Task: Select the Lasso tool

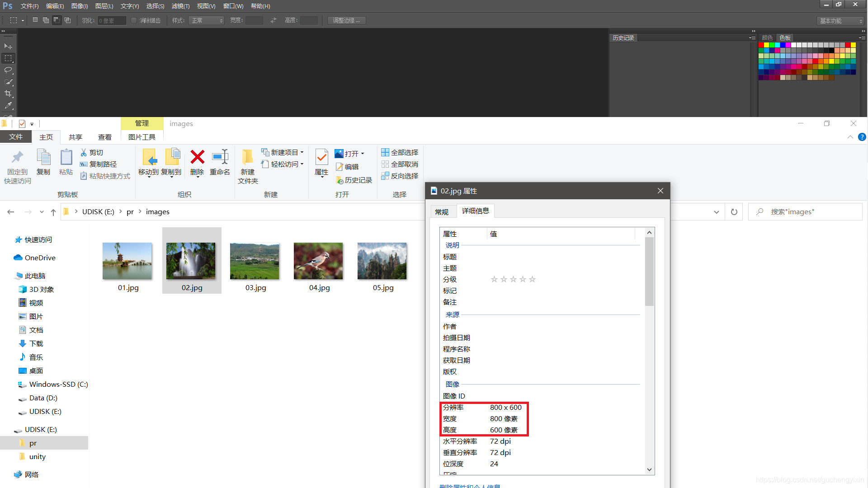Action: [x=8, y=70]
